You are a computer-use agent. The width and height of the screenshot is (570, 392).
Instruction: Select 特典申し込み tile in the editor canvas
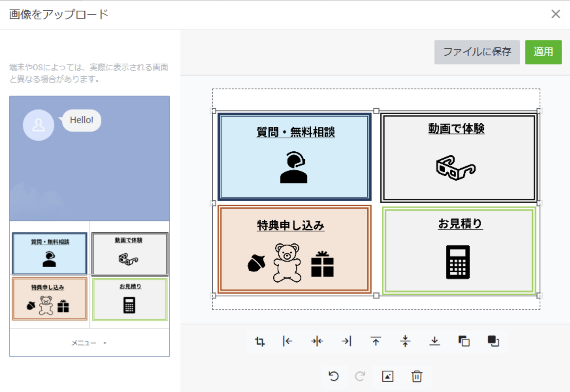coord(295,249)
